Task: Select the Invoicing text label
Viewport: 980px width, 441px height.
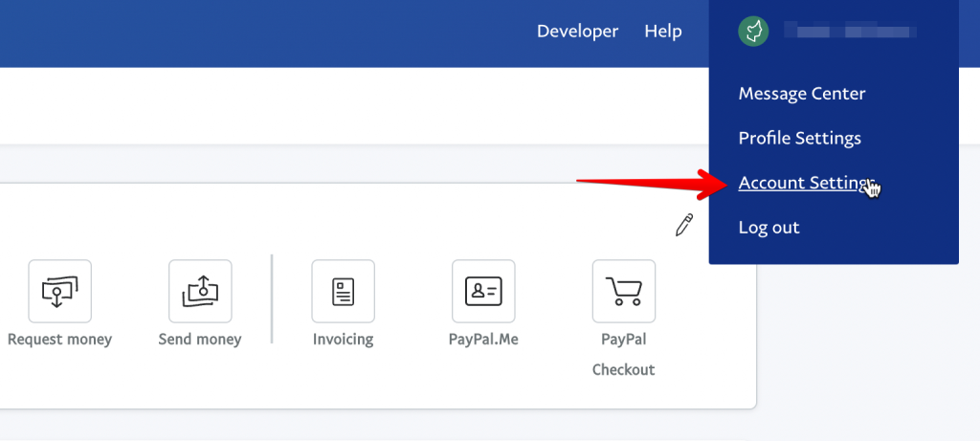Action: (x=343, y=340)
